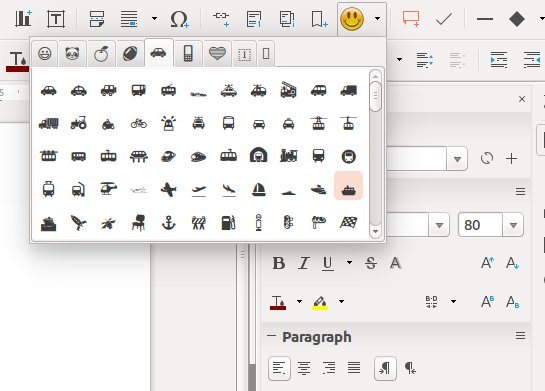
Task: Insert the fire engine emoji
Action: pos(288,90)
